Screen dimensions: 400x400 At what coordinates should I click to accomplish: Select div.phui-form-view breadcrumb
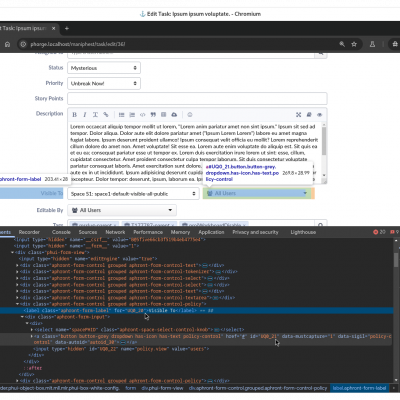coord(162,388)
